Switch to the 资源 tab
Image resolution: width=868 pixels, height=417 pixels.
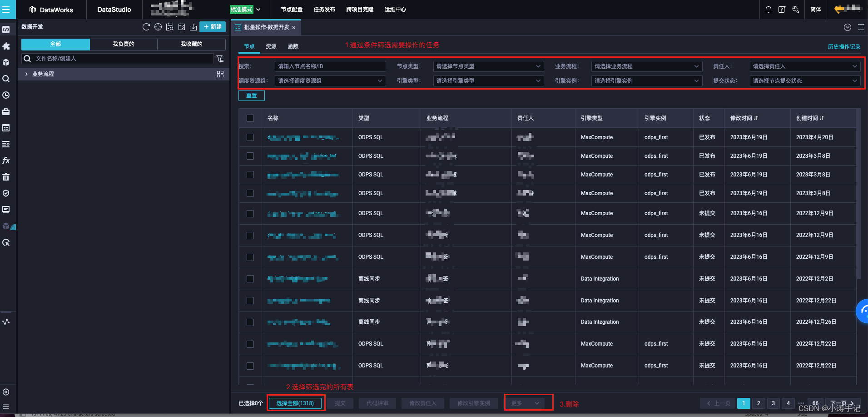coord(271,46)
